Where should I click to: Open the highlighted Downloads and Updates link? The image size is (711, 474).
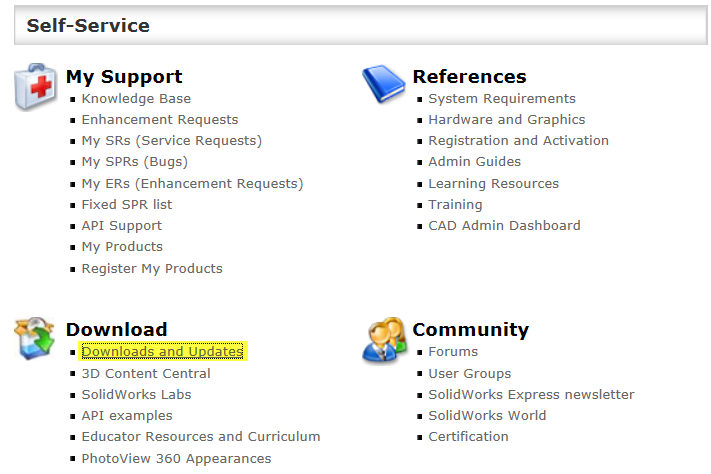pyautogui.click(x=162, y=352)
